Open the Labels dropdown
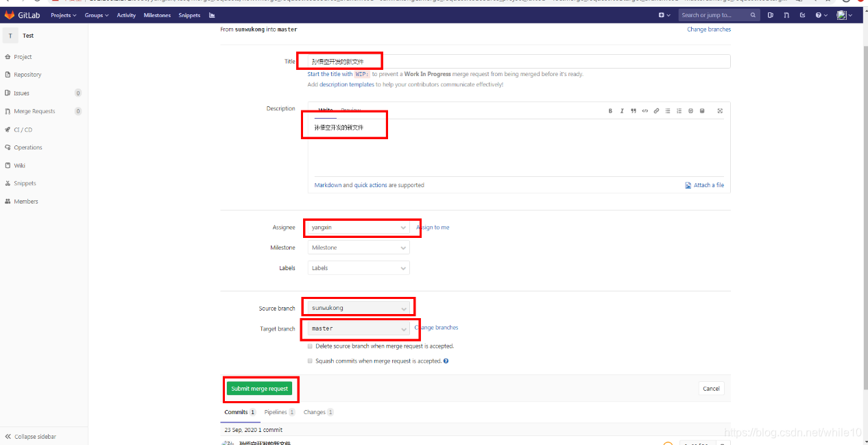The height and width of the screenshot is (445, 868). [359, 268]
